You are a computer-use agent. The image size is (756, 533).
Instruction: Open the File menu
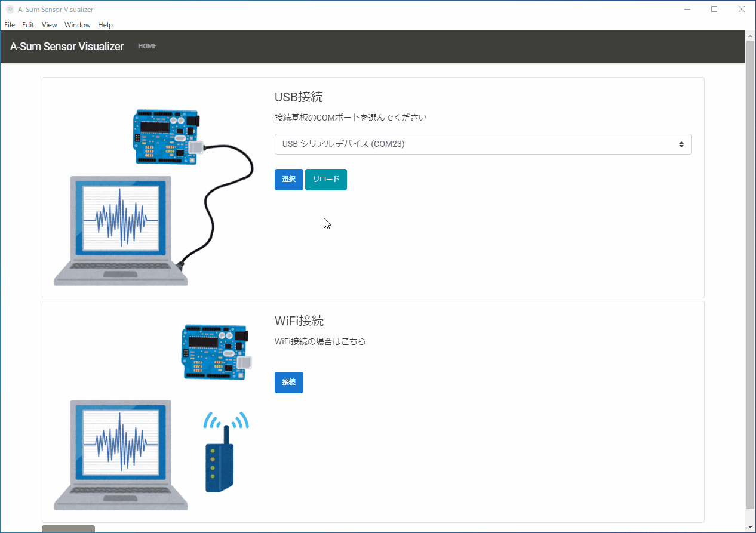click(x=10, y=25)
